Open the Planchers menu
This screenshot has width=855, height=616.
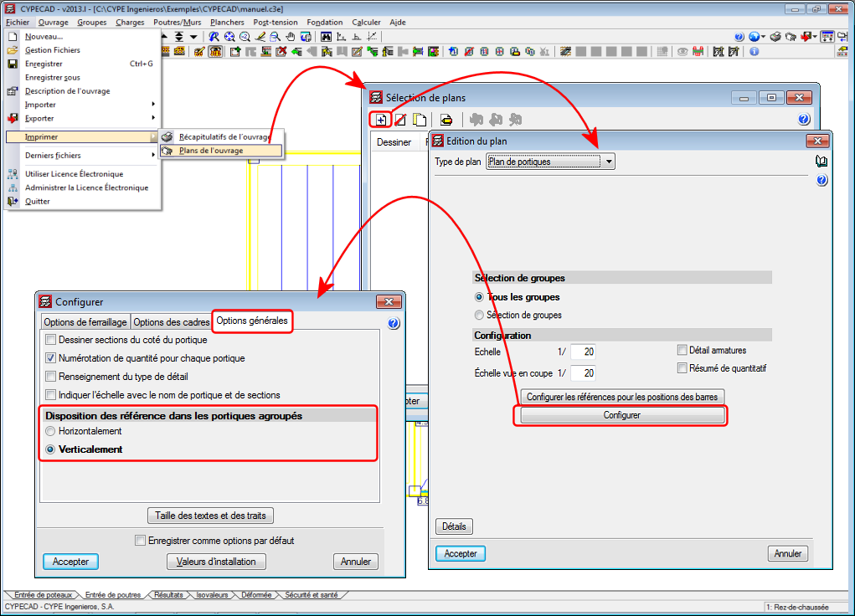[x=227, y=23]
